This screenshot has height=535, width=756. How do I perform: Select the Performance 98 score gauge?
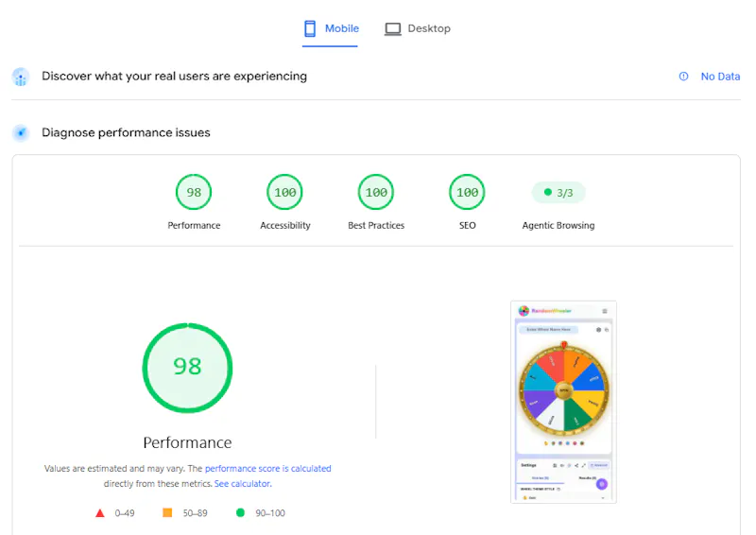(194, 192)
